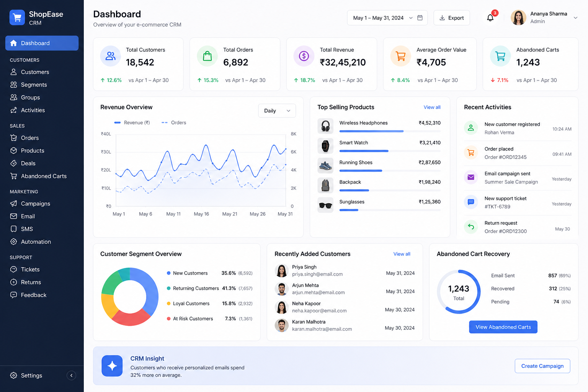Click the New Customers blue legend dot
Screen dimensions: 588x392
pyautogui.click(x=168, y=273)
